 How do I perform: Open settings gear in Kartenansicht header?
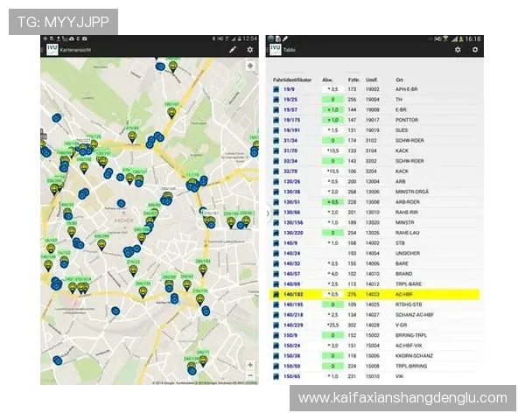pyautogui.click(x=250, y=50)
